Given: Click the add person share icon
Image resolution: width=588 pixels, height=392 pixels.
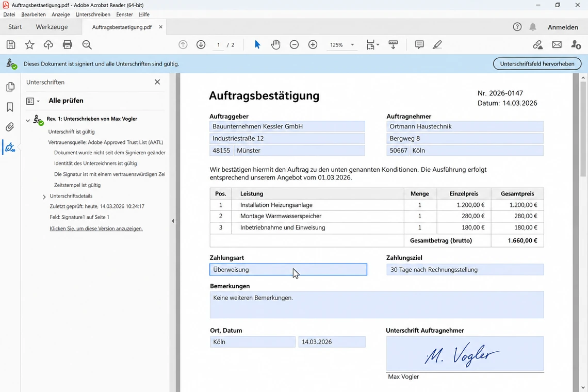Looking at the screenshot, I should click(x=576, y=45).
